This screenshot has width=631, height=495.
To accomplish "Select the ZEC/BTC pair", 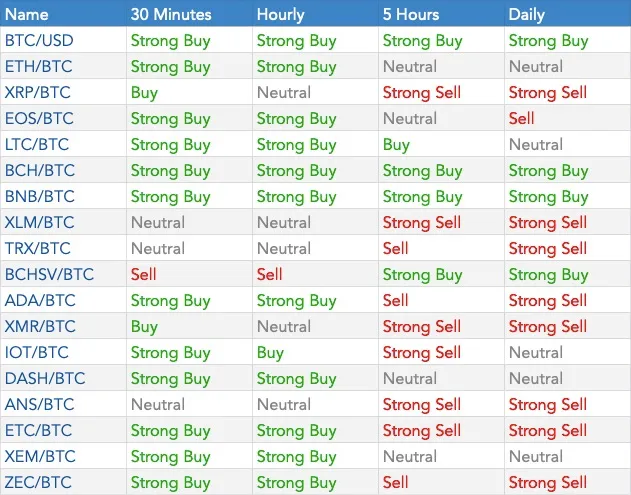I will [38, 482].
